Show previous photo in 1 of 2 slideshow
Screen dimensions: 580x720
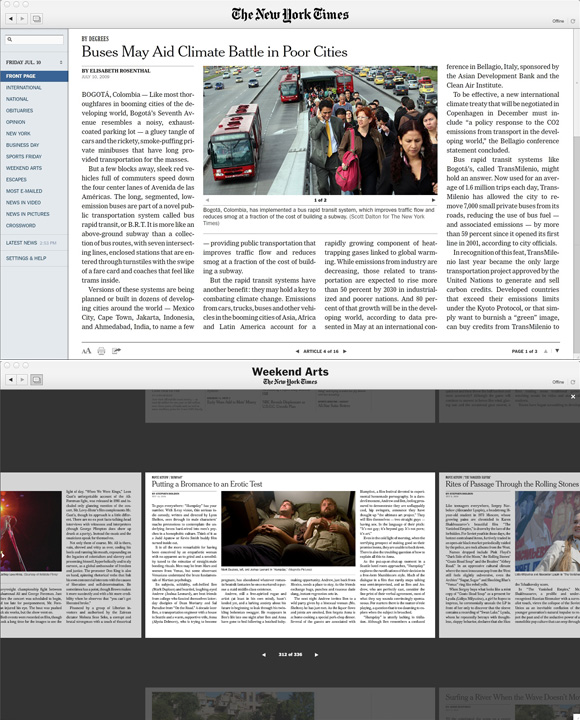(208, 200)
